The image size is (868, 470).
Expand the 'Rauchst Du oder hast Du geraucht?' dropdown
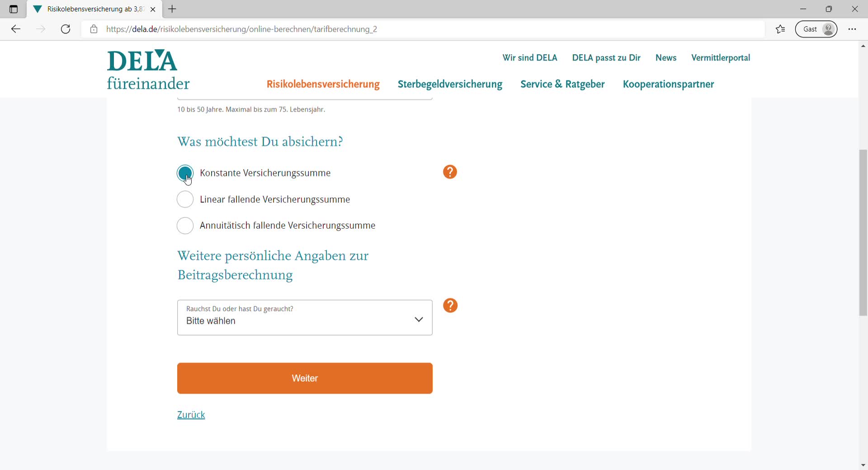point(305,318)
